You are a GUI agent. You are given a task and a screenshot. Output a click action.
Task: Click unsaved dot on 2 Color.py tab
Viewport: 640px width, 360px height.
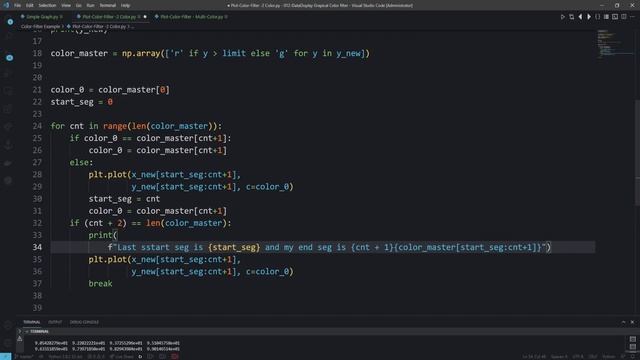coord(145,17)
